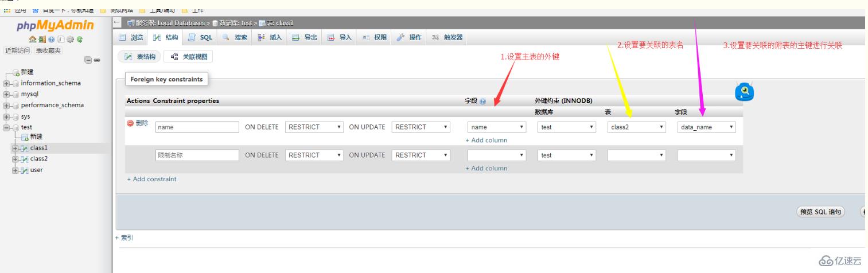Click the class1 table icon in tree
The height and width of the screenshot is (273, 868).
(24, 148)
